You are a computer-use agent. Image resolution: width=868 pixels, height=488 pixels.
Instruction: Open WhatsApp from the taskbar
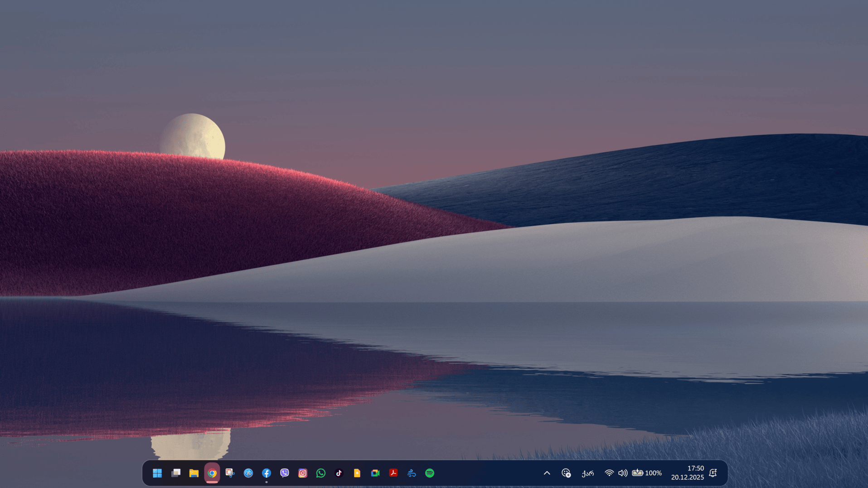pos(321,473)
